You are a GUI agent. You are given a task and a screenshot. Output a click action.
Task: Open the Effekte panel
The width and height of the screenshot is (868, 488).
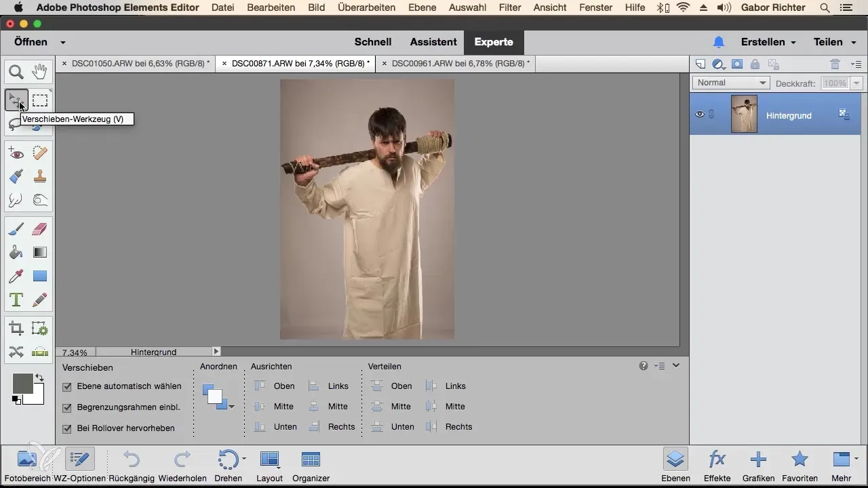coord(717,466)
